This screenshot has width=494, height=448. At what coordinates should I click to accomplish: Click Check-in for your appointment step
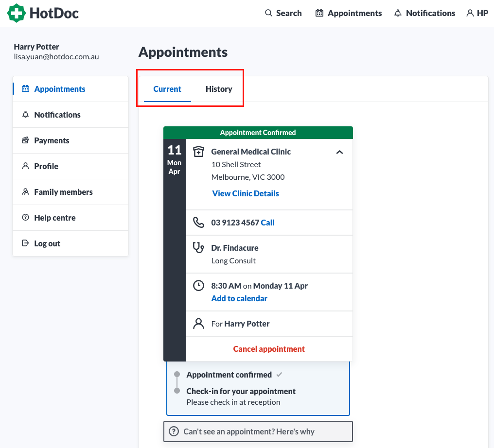(x=241, y=391)
